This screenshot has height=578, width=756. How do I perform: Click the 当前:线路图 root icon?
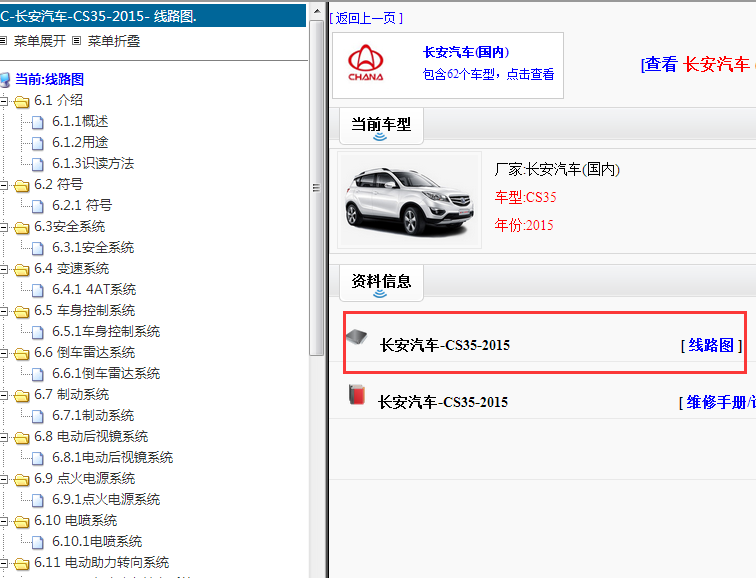tap(5, 80)
